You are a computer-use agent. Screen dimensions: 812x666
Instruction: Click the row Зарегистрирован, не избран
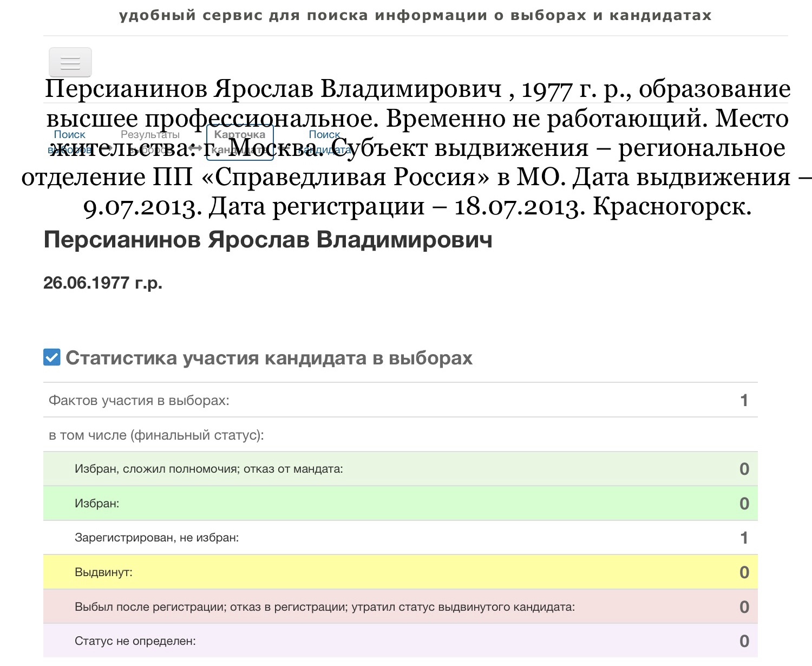click(401, 538)
